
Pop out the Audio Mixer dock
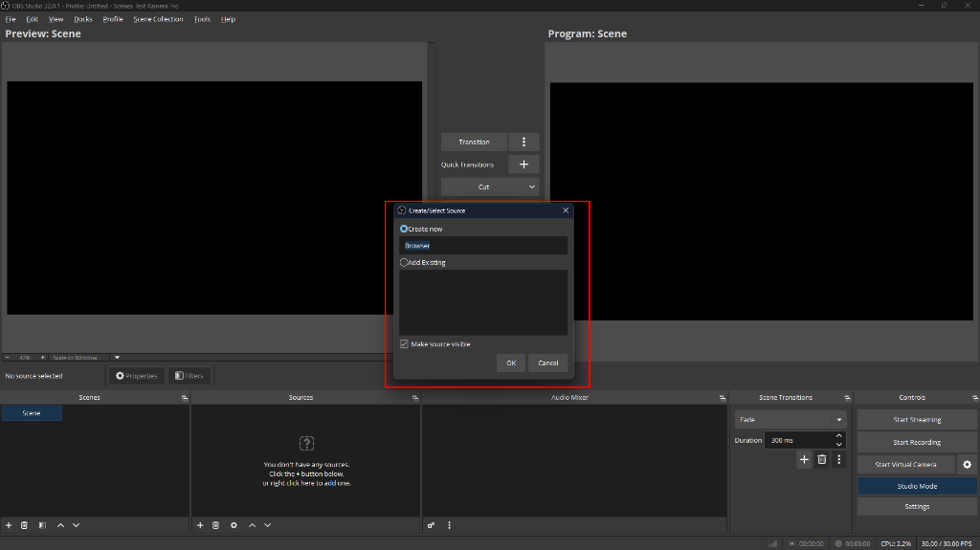pos(722,398)
